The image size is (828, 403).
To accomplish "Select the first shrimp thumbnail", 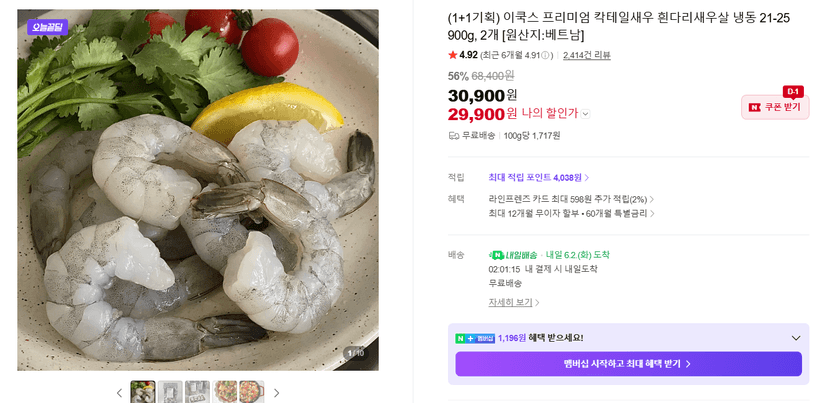I will (x=143, y=392).
